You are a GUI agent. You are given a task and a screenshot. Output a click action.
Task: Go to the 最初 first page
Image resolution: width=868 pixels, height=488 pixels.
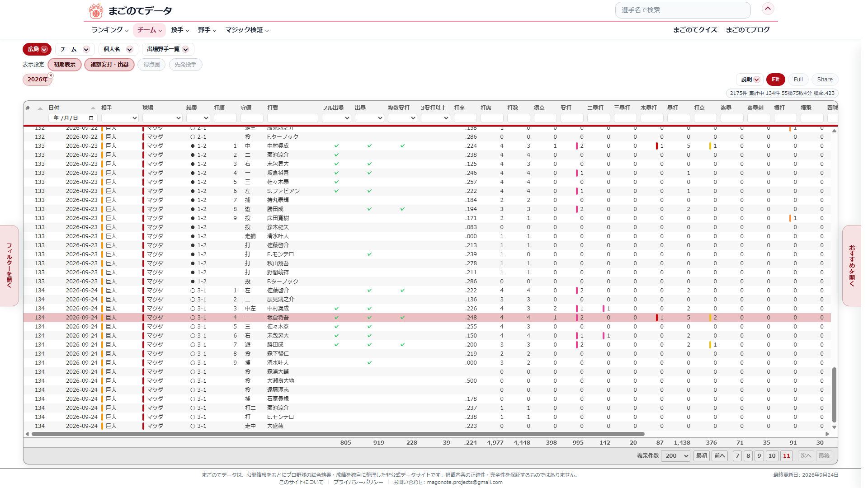[702, 456]
